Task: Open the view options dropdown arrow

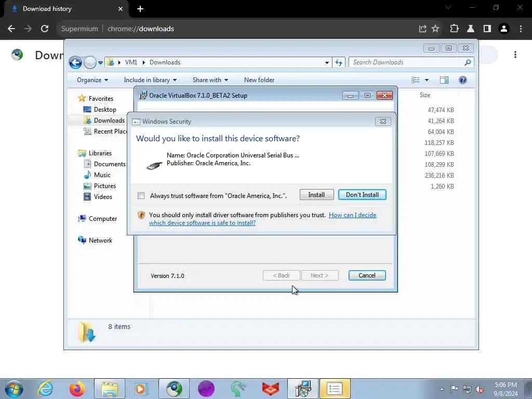Action: tap(427, 80)
